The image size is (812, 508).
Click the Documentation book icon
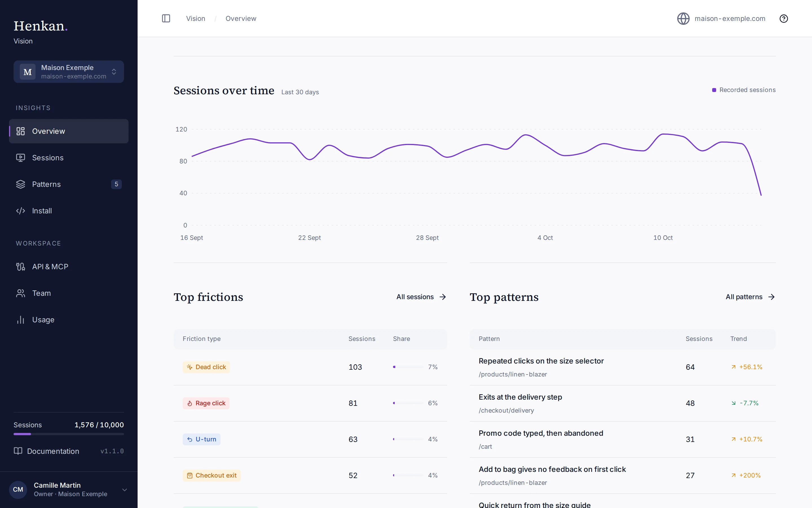pyautogui.click(x=18, y=451)
